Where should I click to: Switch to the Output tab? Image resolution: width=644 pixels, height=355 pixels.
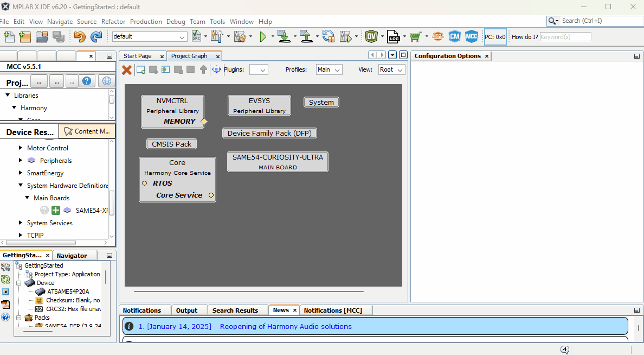(x=186, y=310)
